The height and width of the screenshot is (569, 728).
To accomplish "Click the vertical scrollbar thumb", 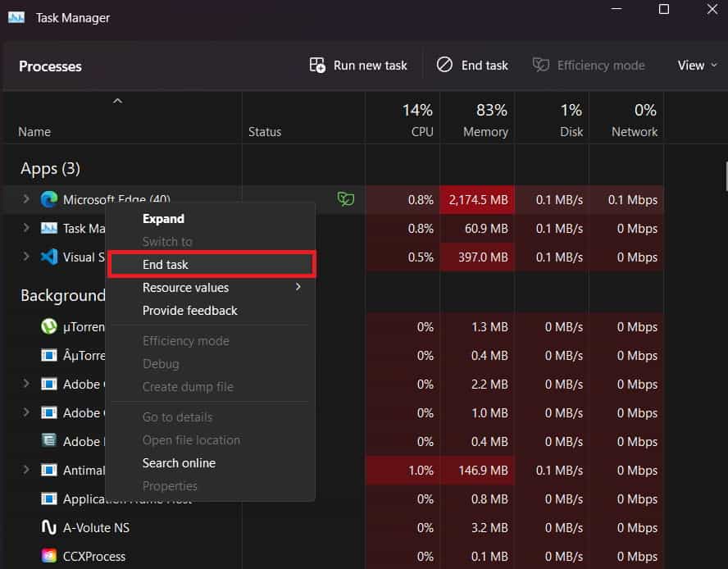I will click(726, 176).
